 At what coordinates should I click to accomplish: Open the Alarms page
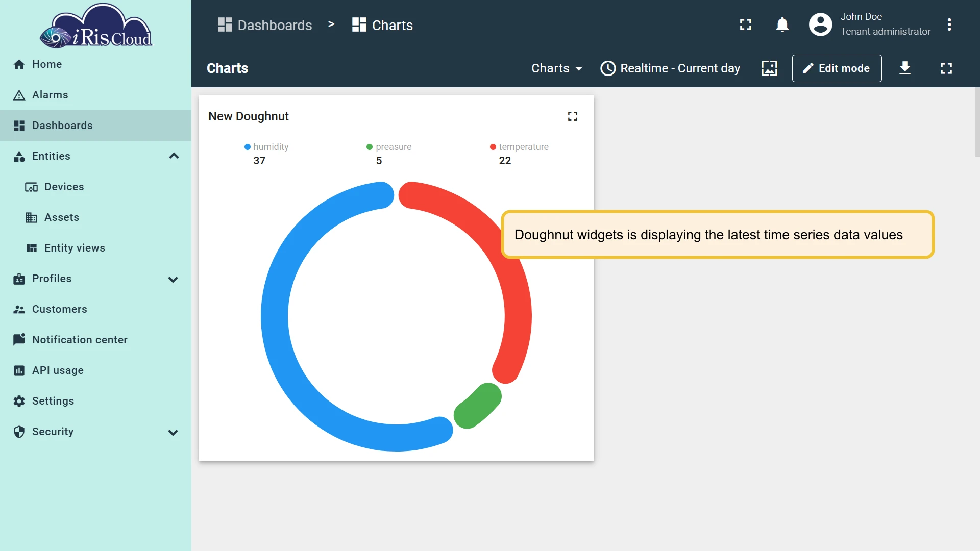click(x=95, y=95)
